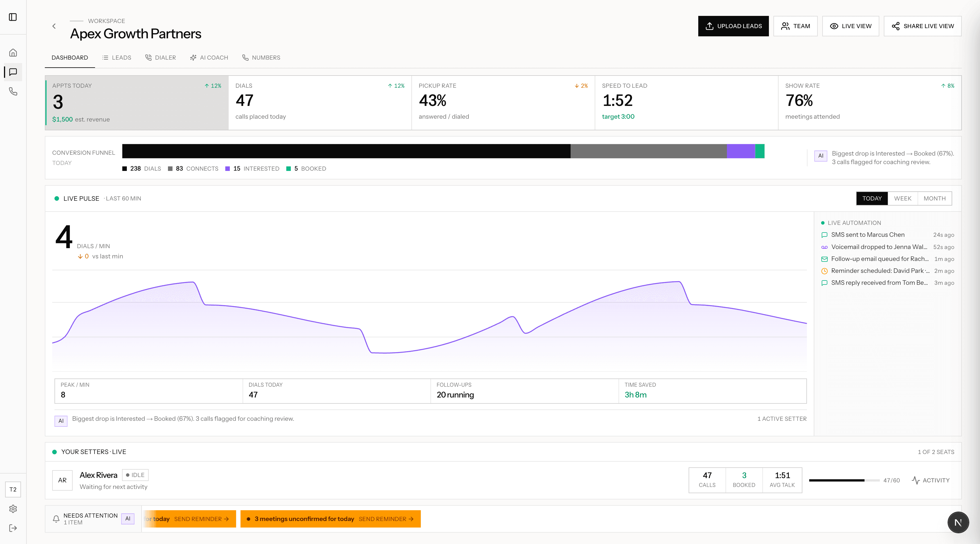Viewport: 980px width, 544px height.
Task: Select the Today range toggle
Action: (x=872, y=198)
